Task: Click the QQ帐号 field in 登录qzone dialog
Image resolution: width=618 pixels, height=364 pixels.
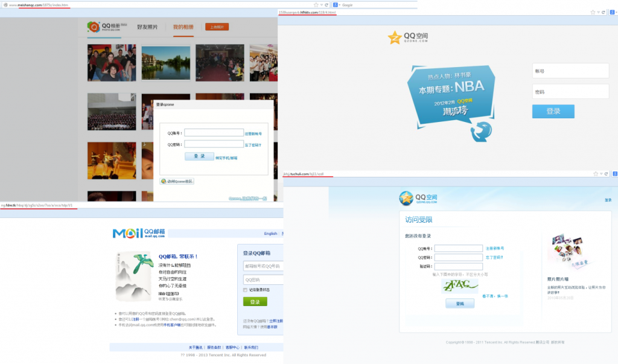Action: (214, 133)
